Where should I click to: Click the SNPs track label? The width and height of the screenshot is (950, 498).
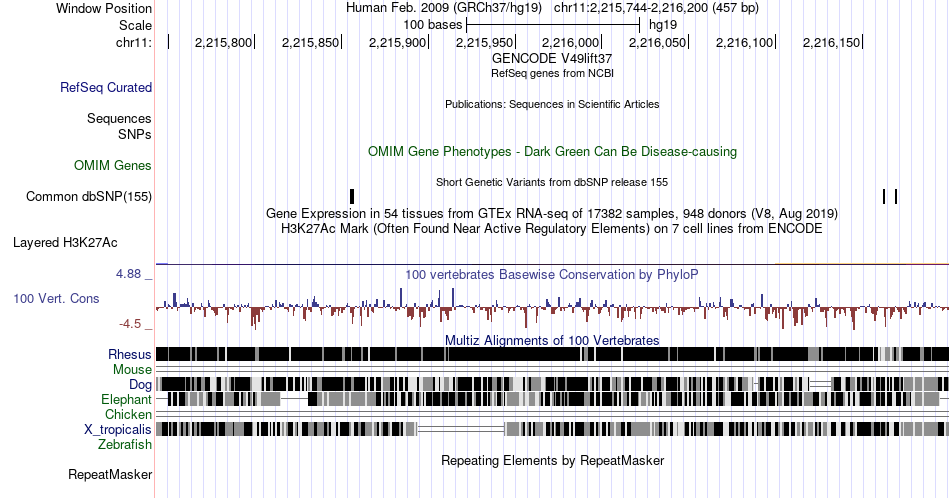(135, 134)
